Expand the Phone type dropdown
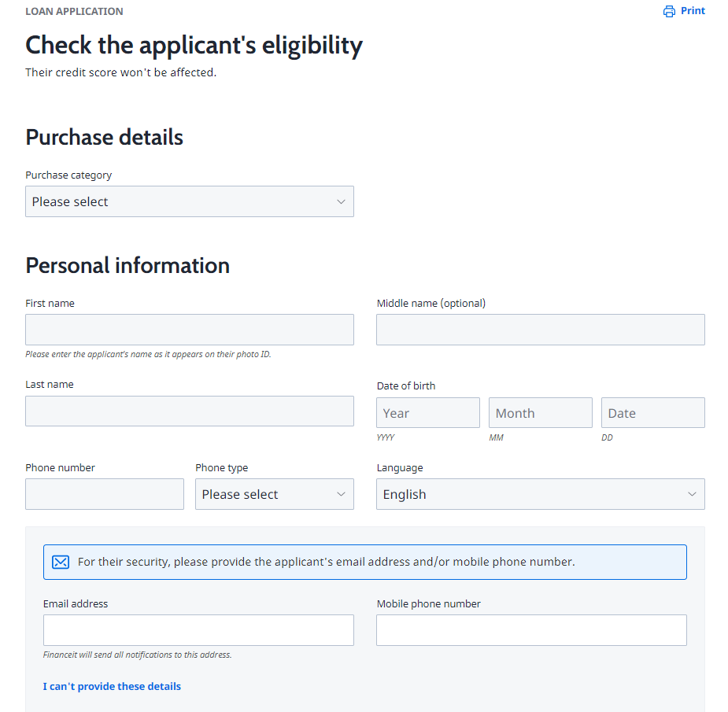 [x=274, y=494]
